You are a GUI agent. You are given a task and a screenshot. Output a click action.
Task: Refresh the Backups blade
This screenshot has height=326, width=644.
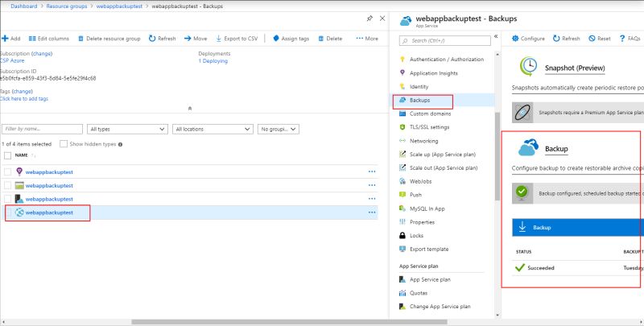[x=567, y=39]
